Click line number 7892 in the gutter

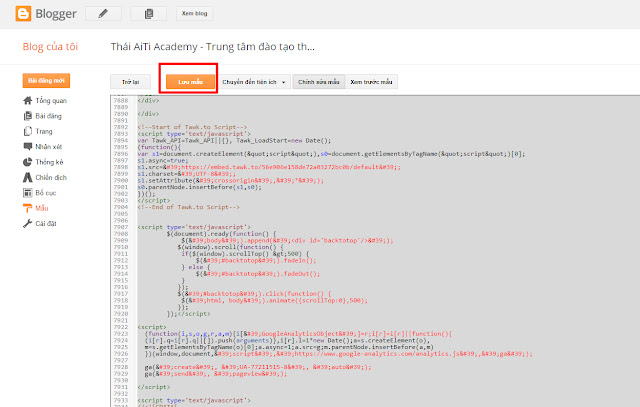point(120,127)
